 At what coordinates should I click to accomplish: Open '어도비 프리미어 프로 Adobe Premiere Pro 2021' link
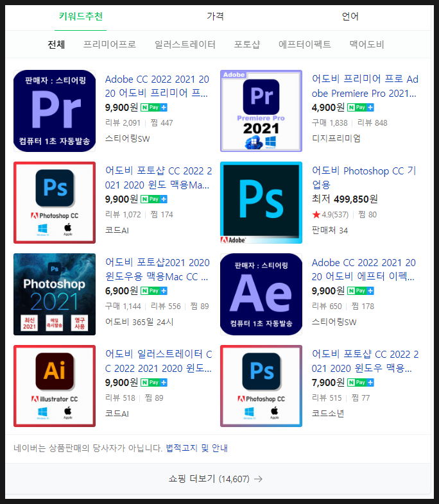point(365,86)
